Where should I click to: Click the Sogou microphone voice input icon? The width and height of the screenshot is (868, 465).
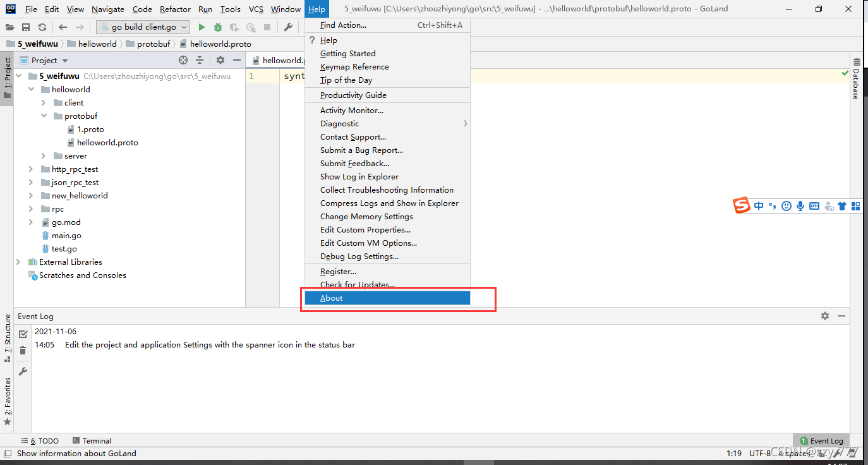pyautogui.click(x=800, y=206)
